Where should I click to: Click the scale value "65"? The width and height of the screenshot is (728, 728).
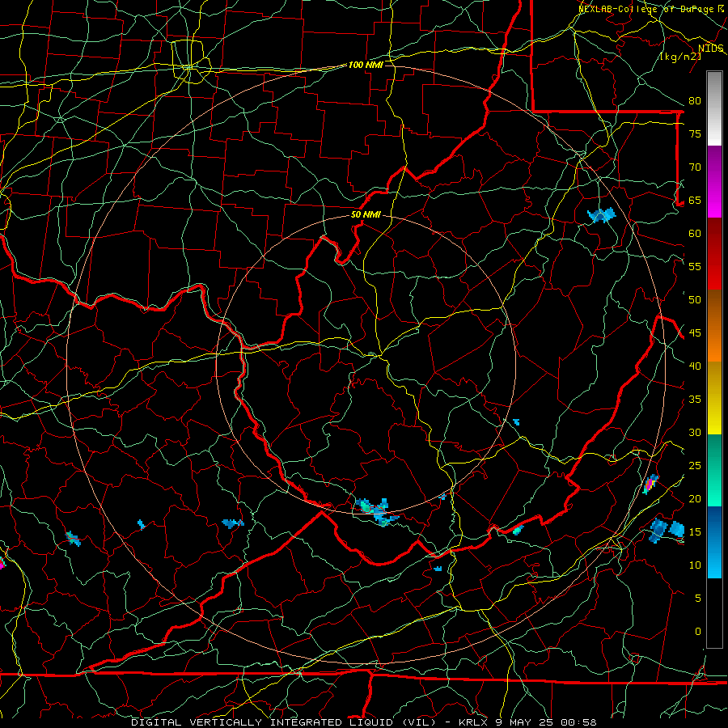(695, 201)
